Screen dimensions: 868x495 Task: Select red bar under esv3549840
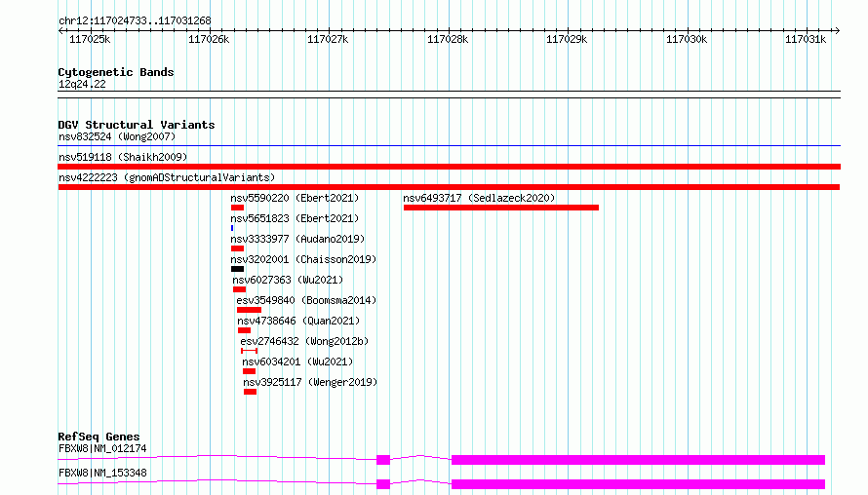coord(249,310)
